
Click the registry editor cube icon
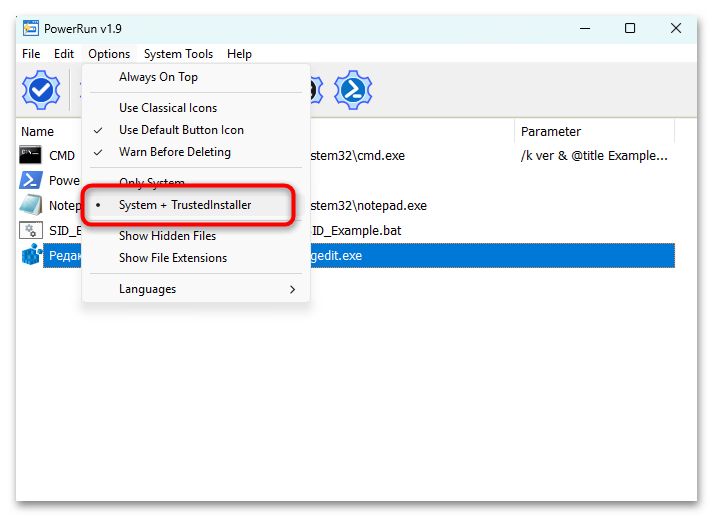point(31,255)
